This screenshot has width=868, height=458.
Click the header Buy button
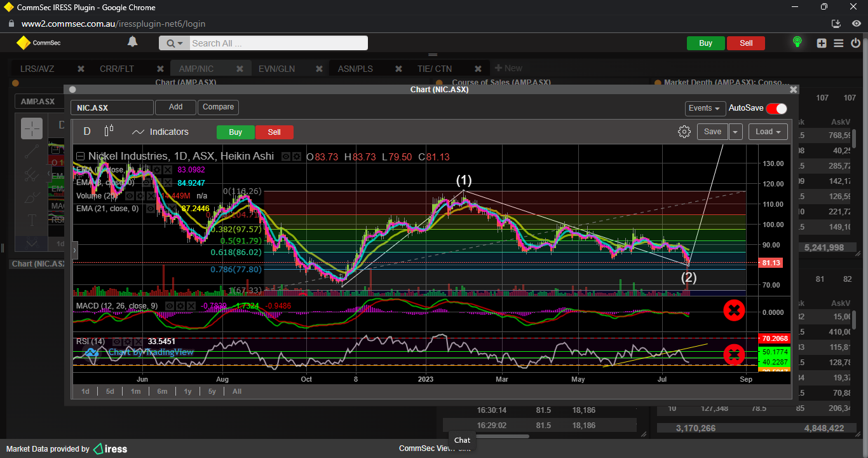point(705,43)
